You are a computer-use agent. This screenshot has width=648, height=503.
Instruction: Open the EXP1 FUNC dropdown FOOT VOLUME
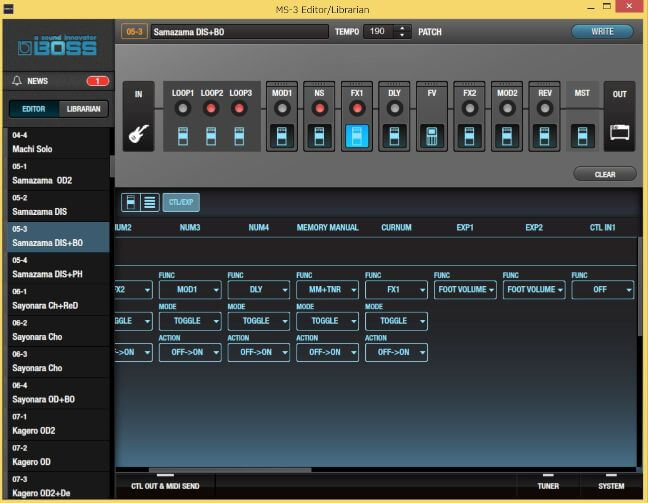coord(465,290)
